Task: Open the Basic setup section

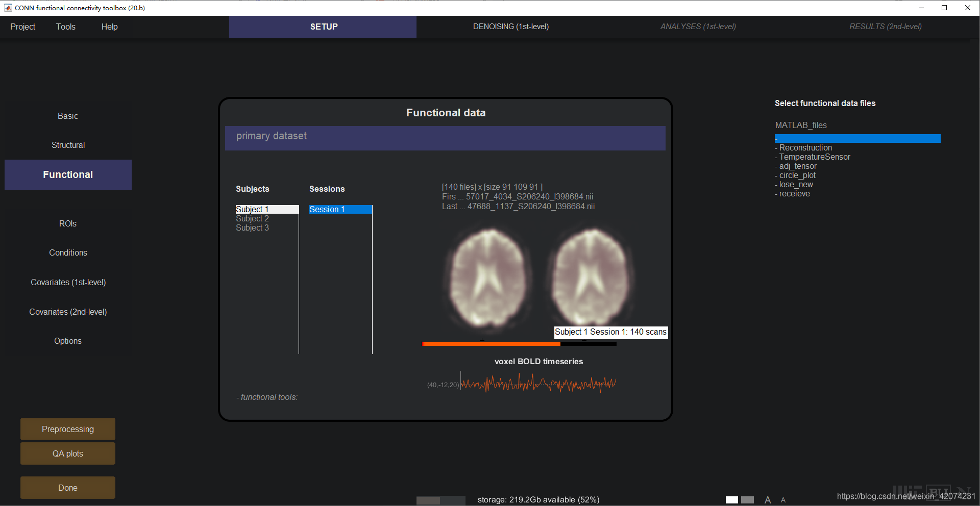Action: pyautogui.click(x=68, y=116)
